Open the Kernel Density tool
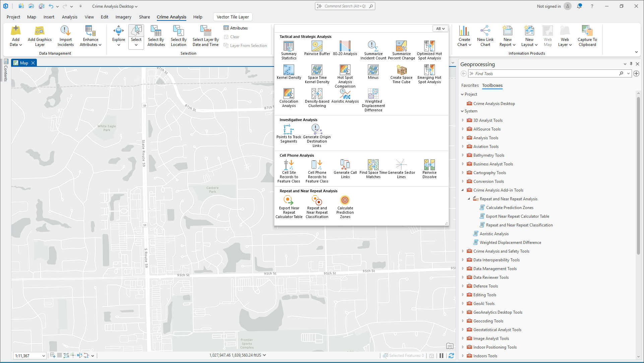This screenshot has height=363, width=644. [289, 72]
